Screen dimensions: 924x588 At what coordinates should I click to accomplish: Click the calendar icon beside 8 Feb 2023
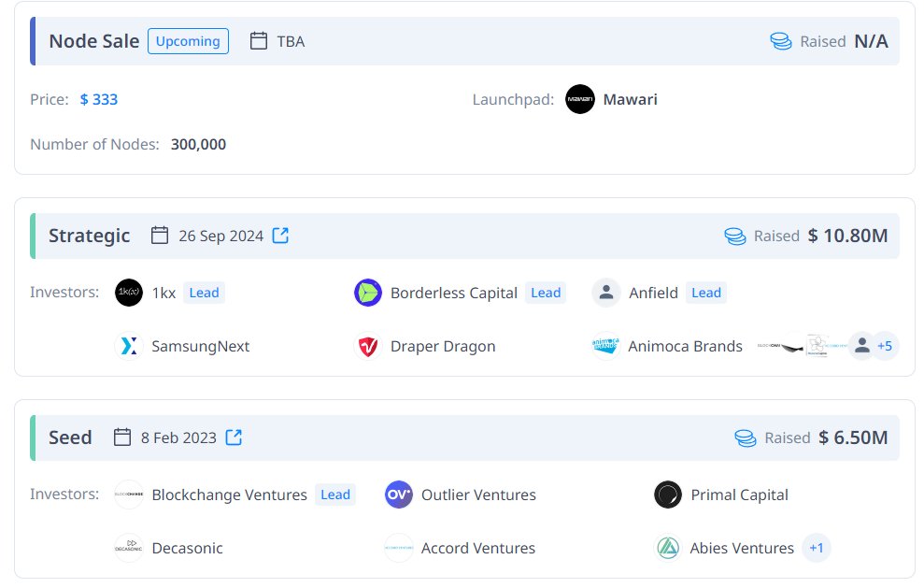(x=122, y=437)
